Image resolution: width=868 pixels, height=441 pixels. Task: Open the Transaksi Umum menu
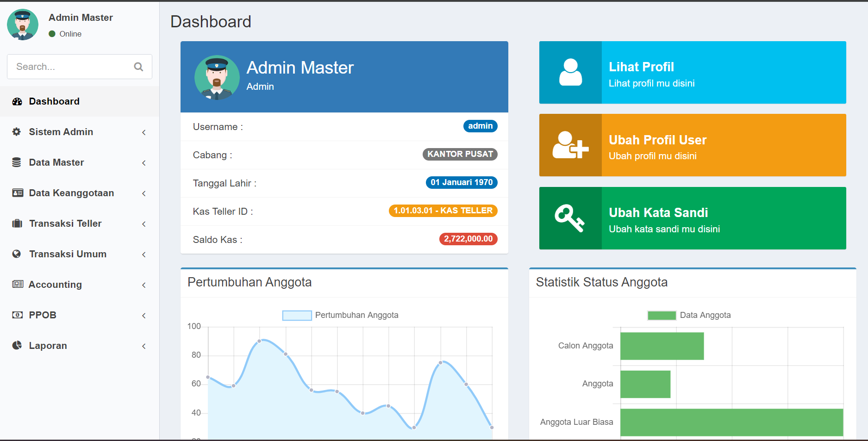(x=80, y=254)
